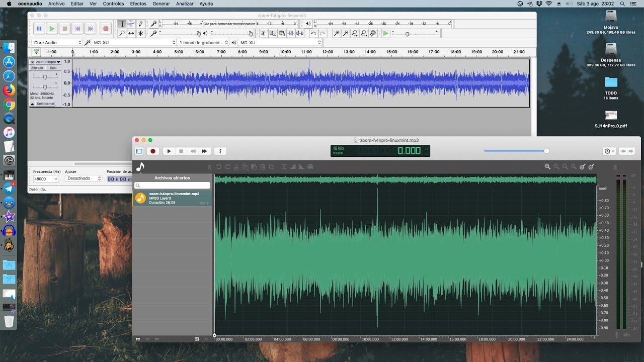Select the Time Shift tool in Audacity
Viewport: 644px width, 362px height.
click(131, 33)
